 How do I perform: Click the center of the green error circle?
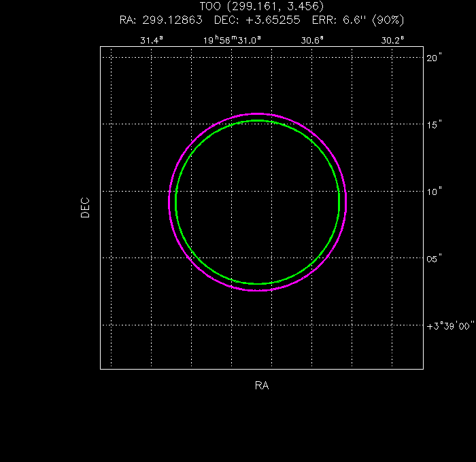tap(258, 202)
